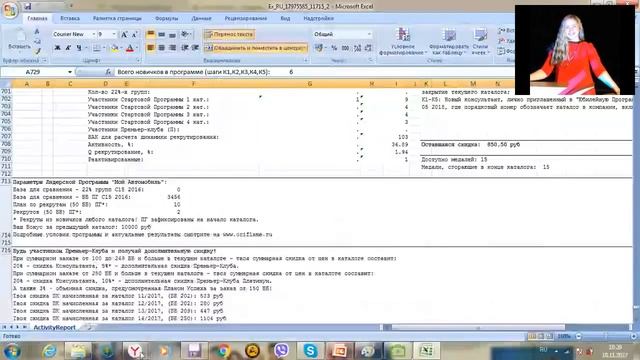Open Условное форматирование conditional formatting

tap(403, 42)
